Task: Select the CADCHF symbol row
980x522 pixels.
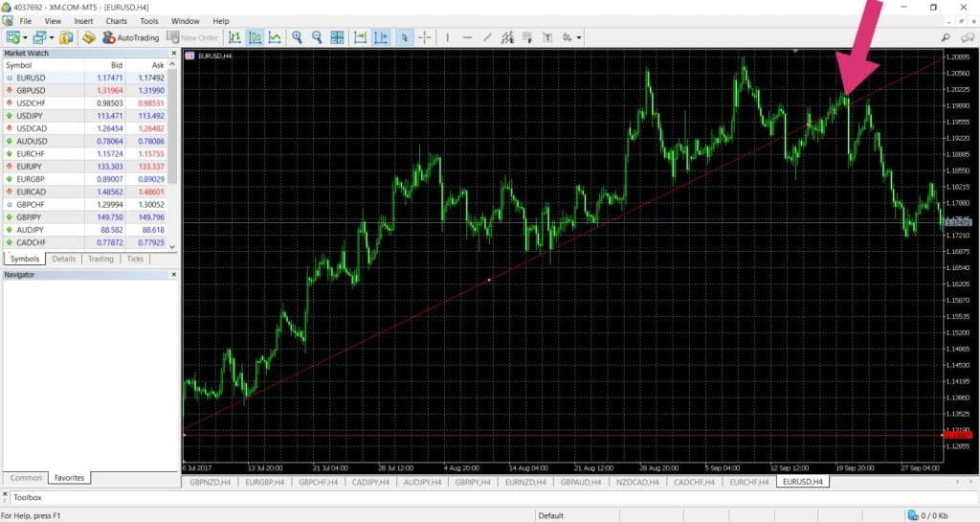Action: [x=85, y=242]
